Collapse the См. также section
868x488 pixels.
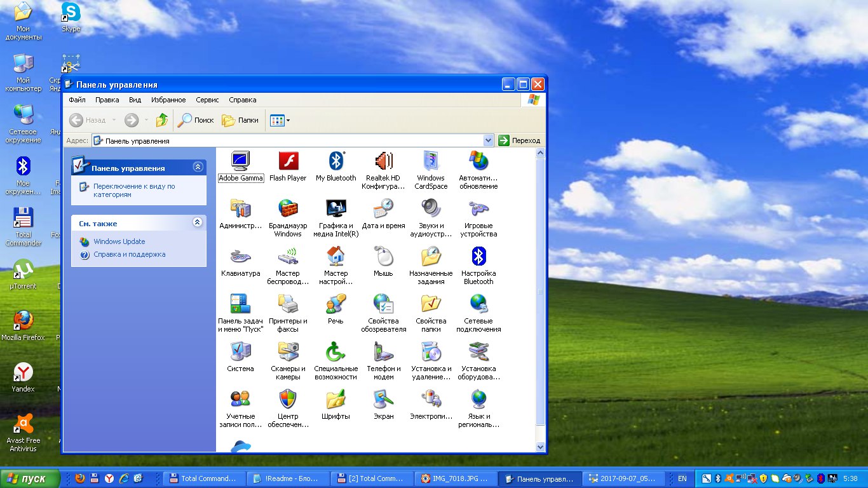[x=198, y=222]
